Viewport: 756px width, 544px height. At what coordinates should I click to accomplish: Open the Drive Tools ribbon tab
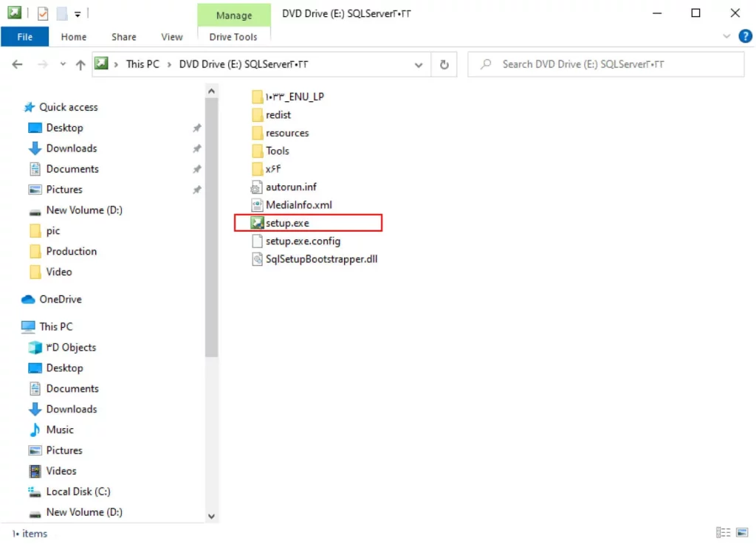click(234, 36)
